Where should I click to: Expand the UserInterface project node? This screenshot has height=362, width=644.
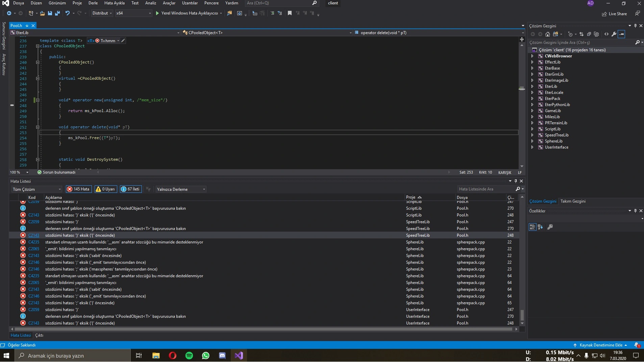[x=532, y=147]
